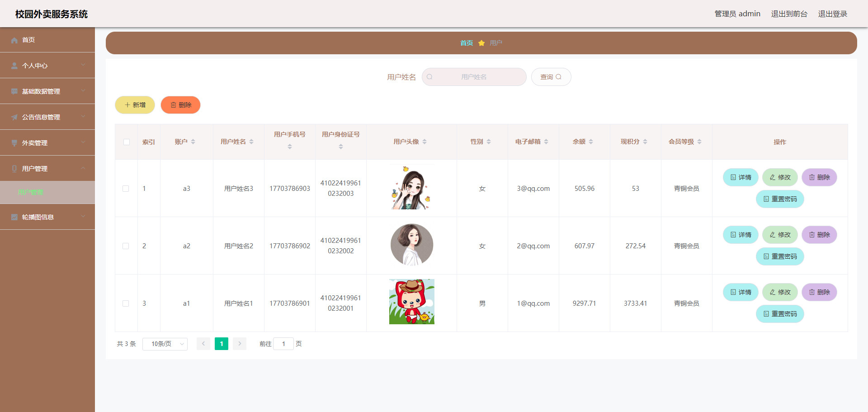Select the 用户管理 submenu item
This screenshot has width=868, height=412.
[47, 192]
